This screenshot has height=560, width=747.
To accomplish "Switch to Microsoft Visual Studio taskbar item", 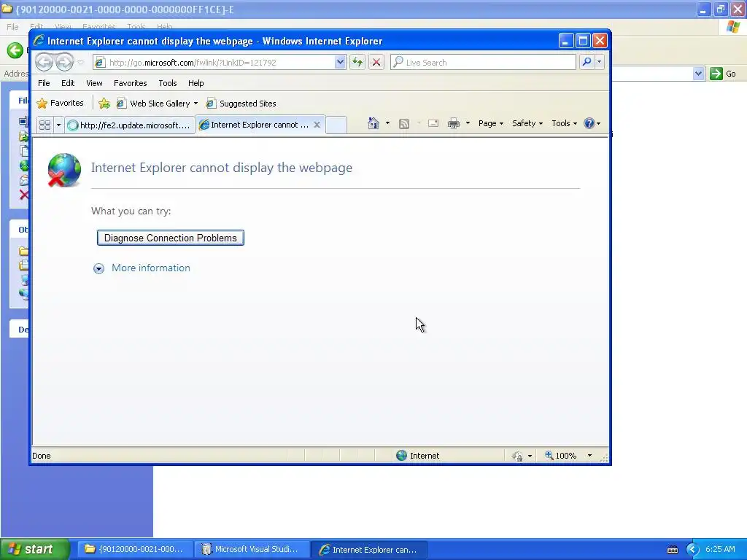I will pyautogui.click(x=252, y=550).
